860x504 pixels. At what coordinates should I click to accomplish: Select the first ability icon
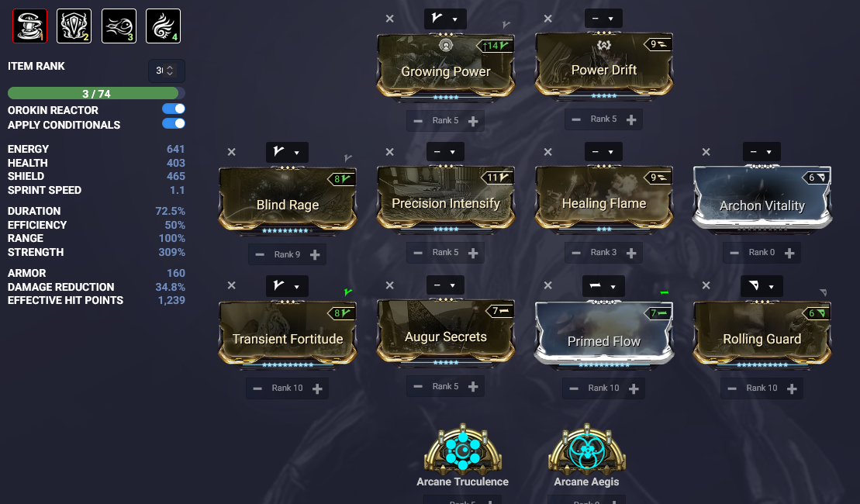pyautogui.click(x=29, y=26)
